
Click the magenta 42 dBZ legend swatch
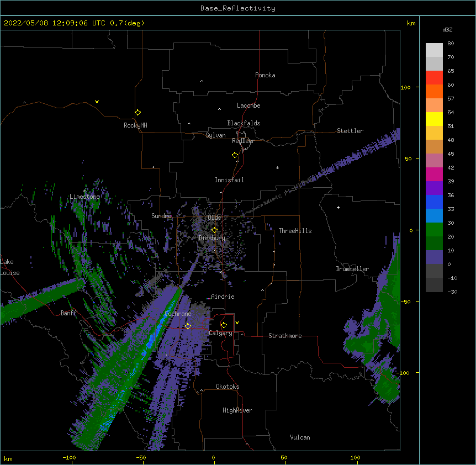(x=434, y=174)
